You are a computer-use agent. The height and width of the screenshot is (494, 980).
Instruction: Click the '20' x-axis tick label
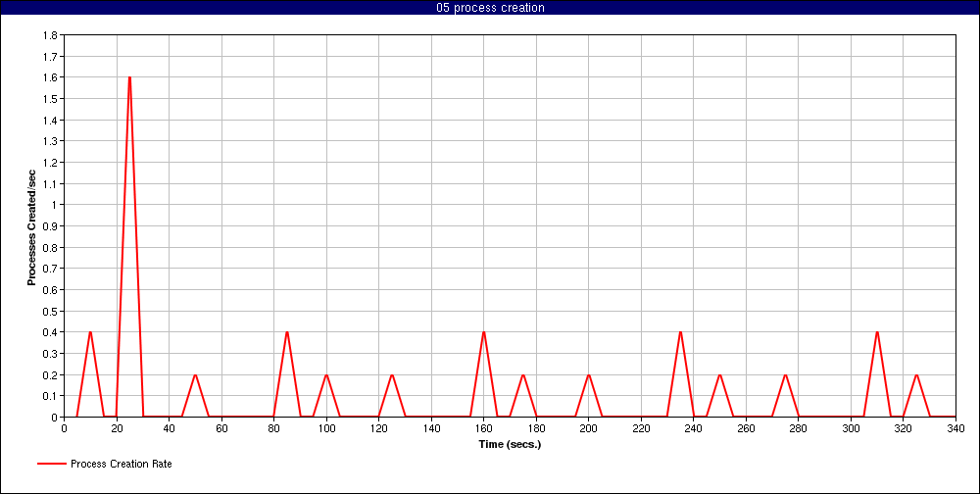pos(117,429)
